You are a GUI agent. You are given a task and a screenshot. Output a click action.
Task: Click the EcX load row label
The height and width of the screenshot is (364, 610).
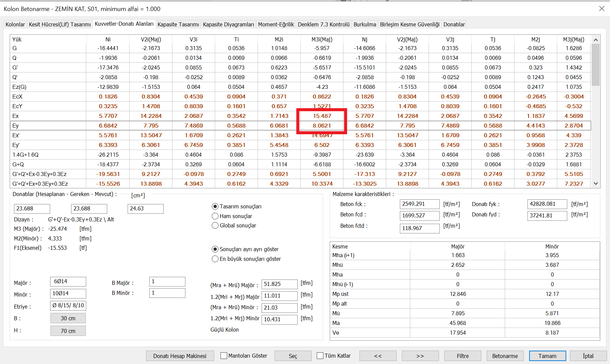[17, 97]
